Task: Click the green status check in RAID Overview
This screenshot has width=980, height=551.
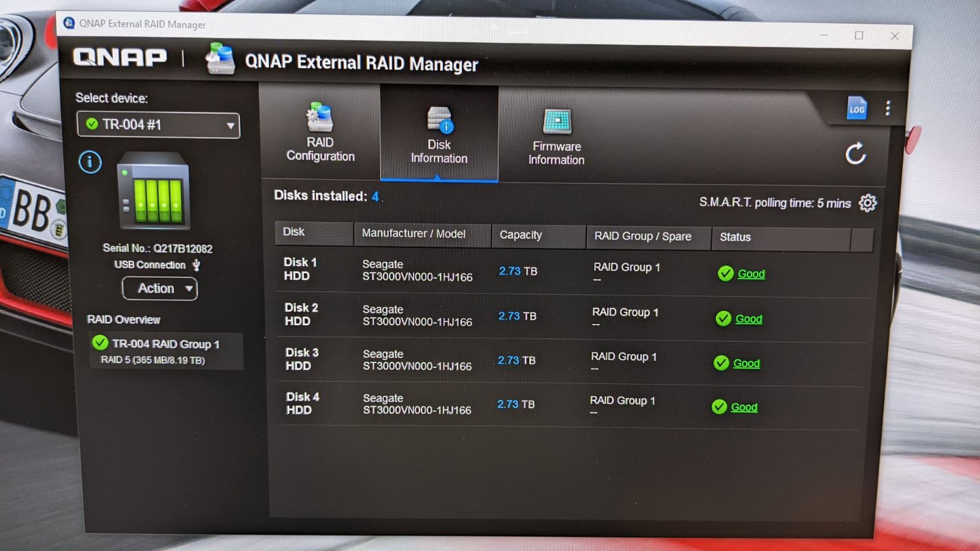Action: [x=100, y=342]
